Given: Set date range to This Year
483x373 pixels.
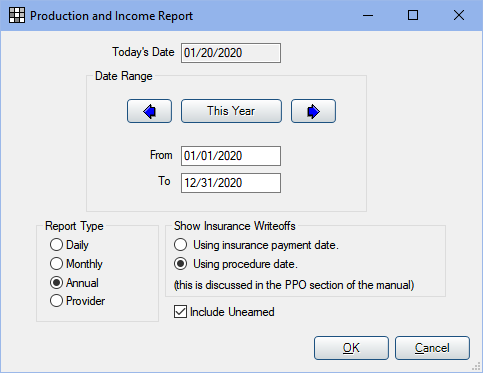Looking at the screenshot, I should [231, 111].
